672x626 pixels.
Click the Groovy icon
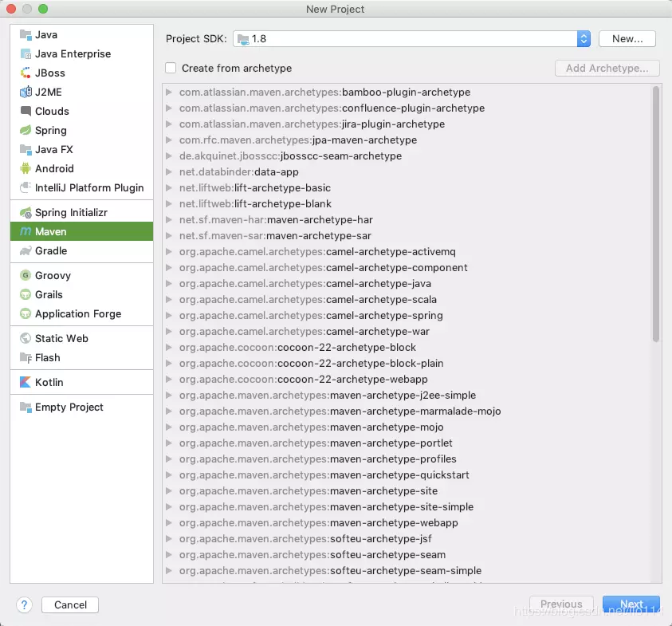26,275
